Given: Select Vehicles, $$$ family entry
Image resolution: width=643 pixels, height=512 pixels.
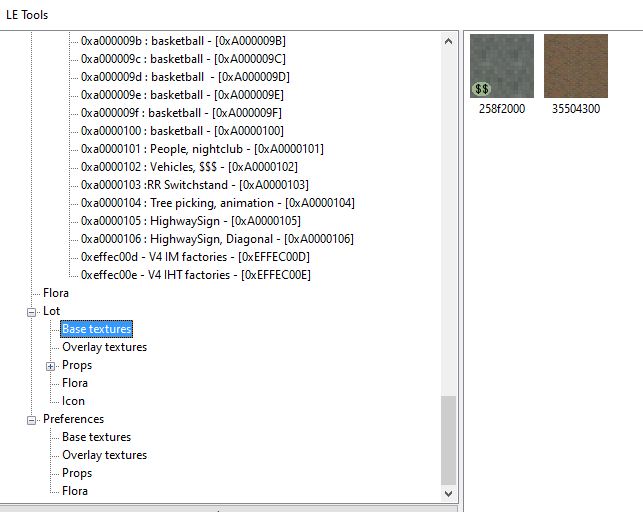Looking at the screenshot, I should (189, 167).
